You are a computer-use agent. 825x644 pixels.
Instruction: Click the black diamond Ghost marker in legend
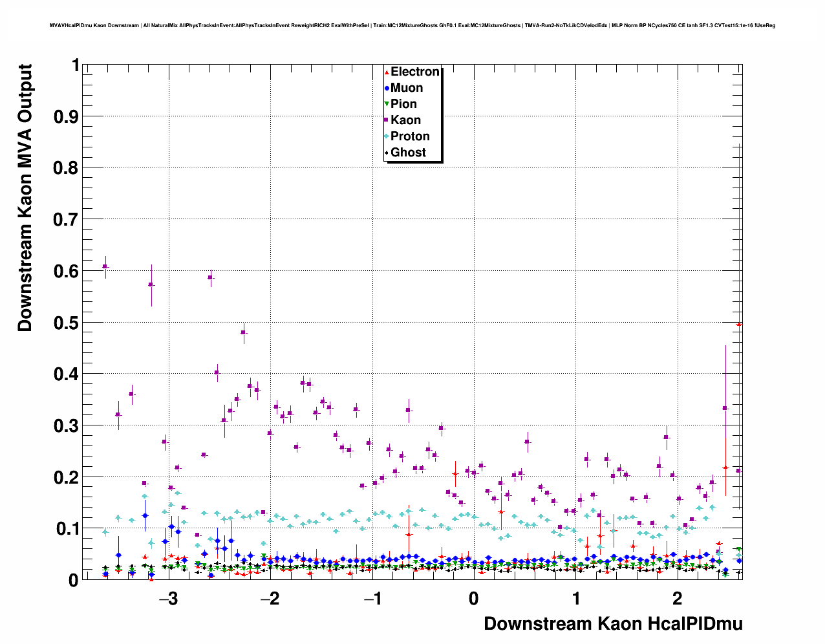click(387, 153)
